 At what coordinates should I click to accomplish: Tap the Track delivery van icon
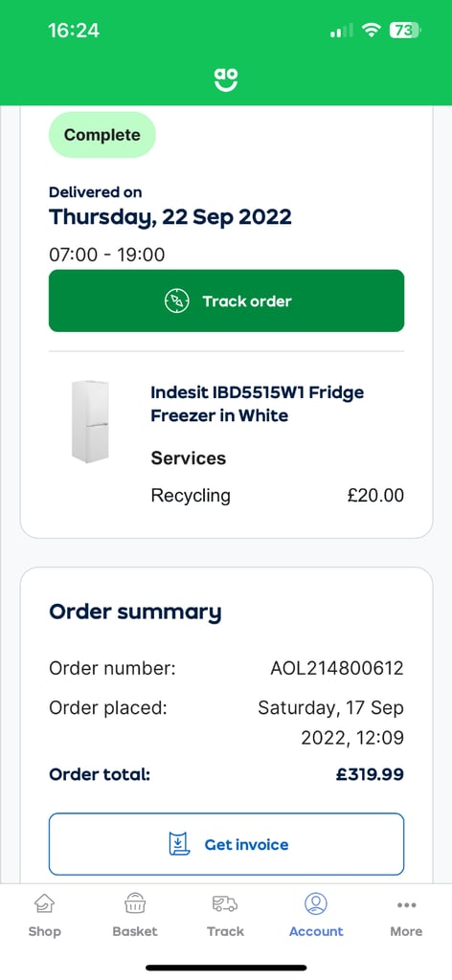225,903
